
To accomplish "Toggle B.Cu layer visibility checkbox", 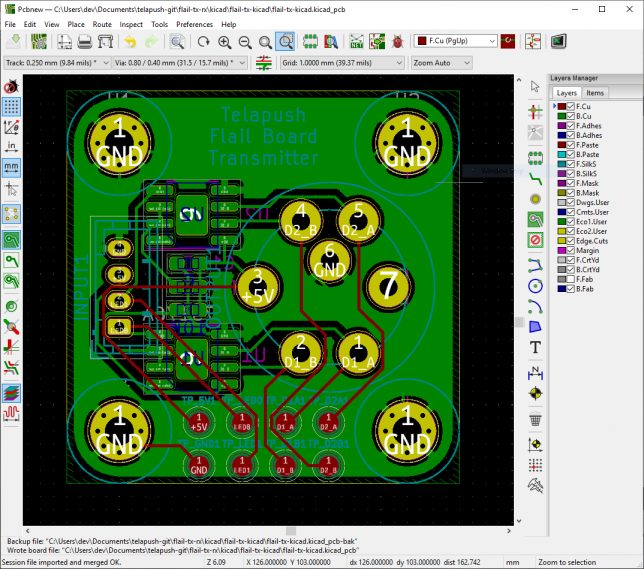I will tap(570, 116).
